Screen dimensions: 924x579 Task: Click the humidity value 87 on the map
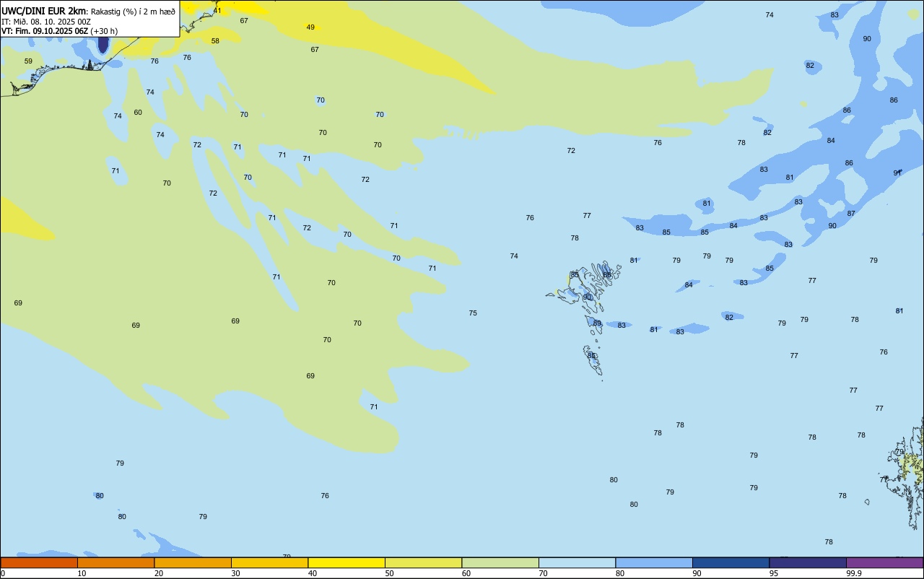point(851,214)
